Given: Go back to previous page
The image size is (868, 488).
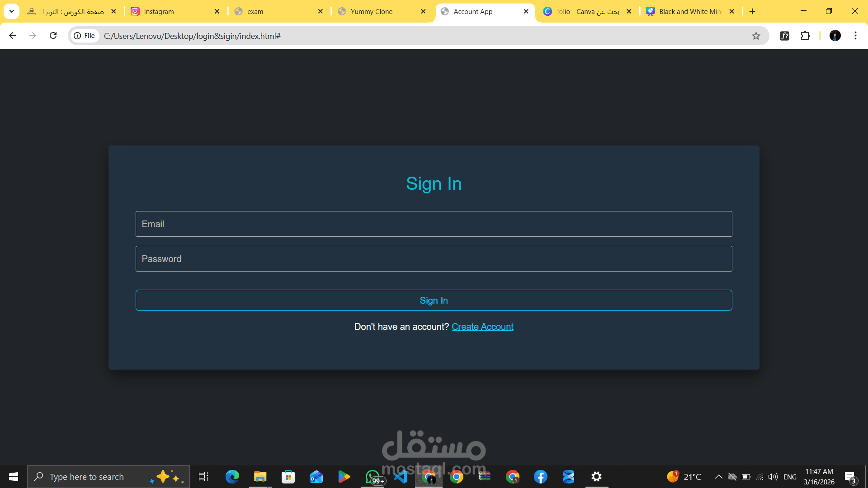Looking at the screenshot, I should click(13, 36).
